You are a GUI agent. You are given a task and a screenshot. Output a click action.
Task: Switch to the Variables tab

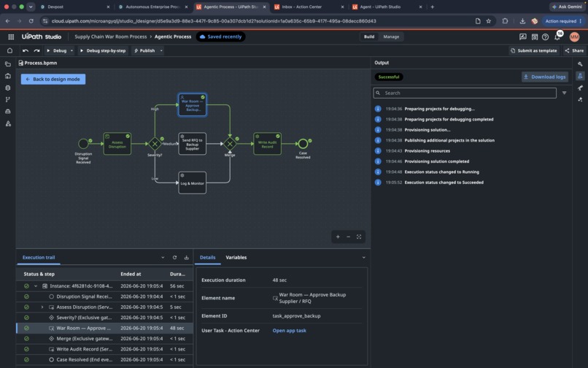[236, 258]
